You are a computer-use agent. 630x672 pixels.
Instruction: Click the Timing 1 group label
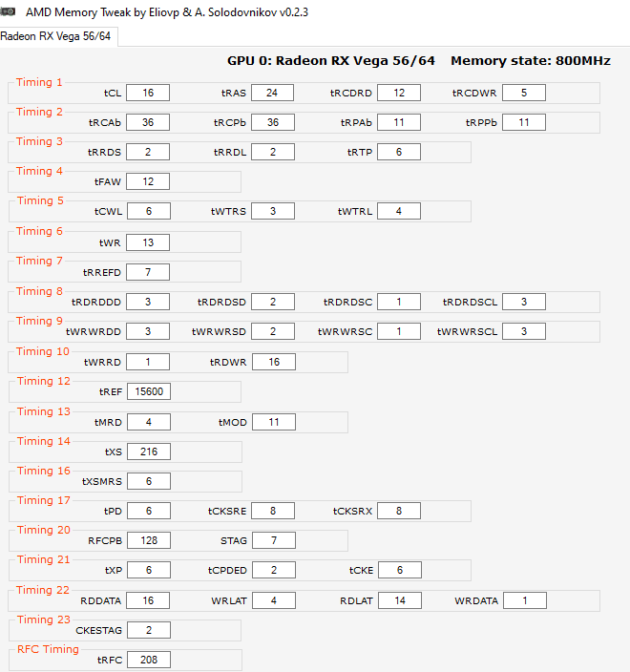click(39, 82)
